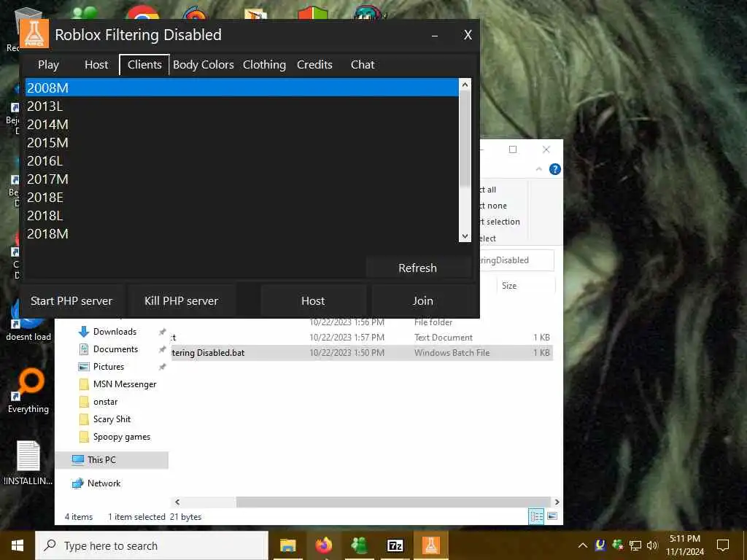
Task: Select the 2015M client in the list
Action: (x=242, y=142)
